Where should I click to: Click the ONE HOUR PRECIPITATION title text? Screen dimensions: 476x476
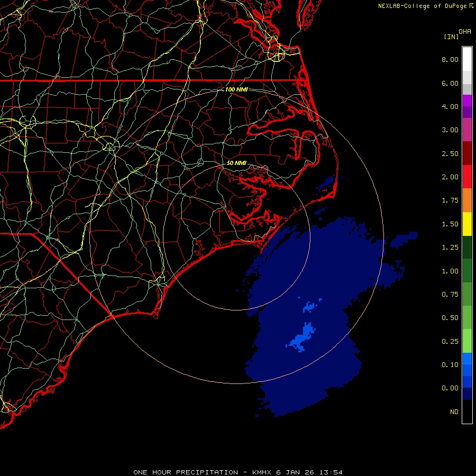tap(186, 472)
